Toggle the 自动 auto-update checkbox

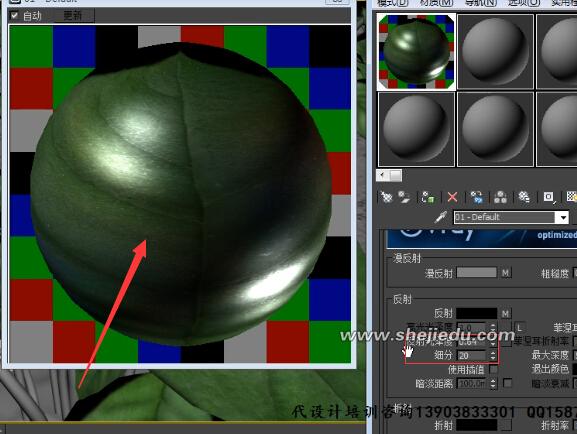pyautogui.click(x=14, y=15)
